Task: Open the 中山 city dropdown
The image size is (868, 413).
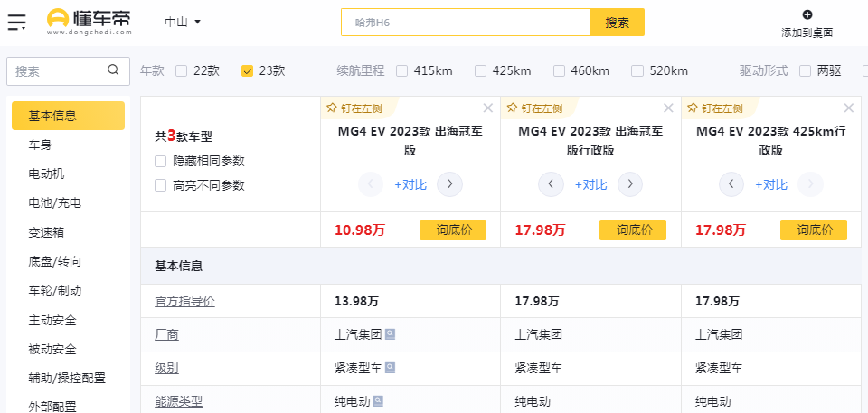Action: [x=183, y=23]
